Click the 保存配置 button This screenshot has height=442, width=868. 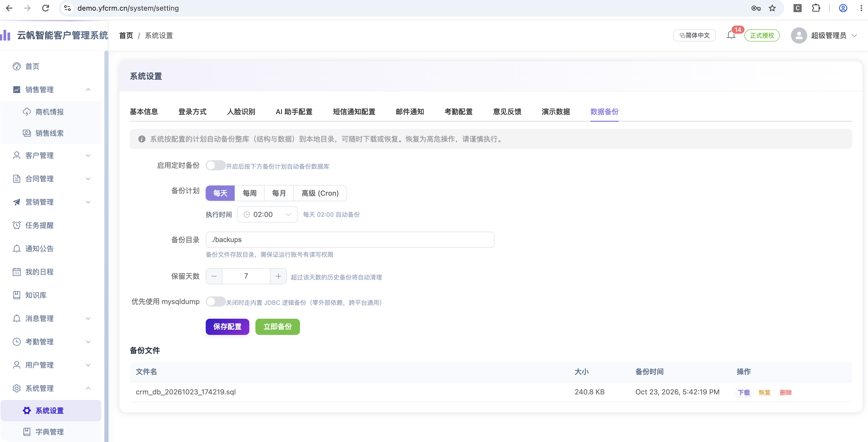[x=228, y=327]
